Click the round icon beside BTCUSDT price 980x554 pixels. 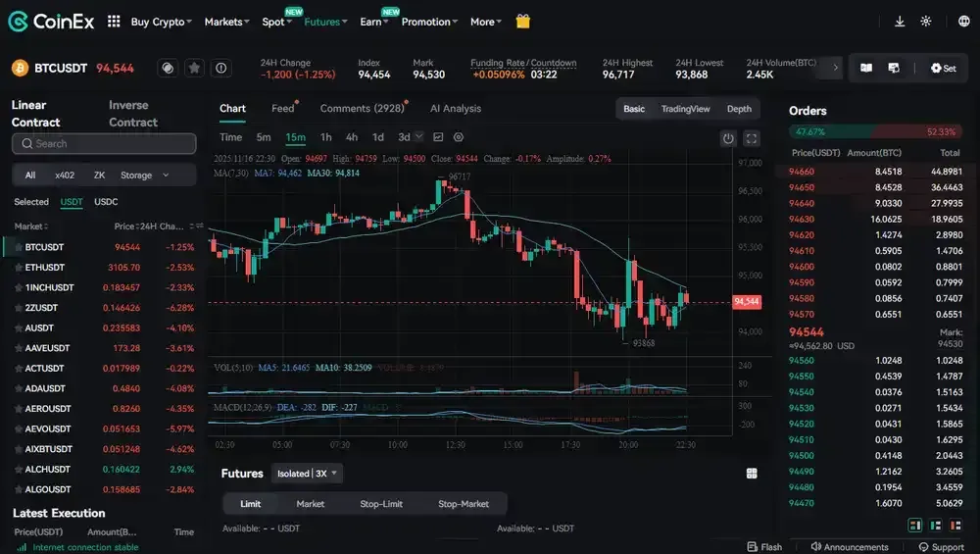coord(168,69)
